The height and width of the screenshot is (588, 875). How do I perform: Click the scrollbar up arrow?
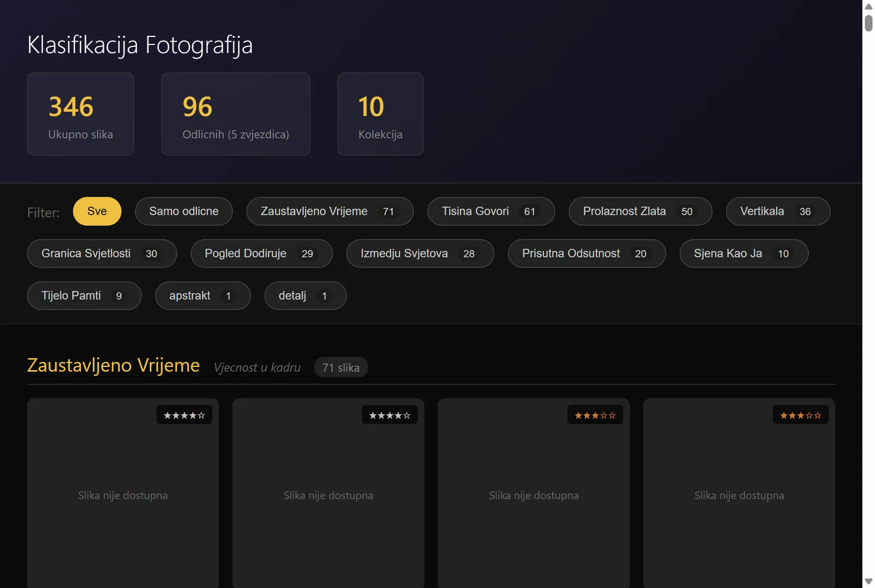[x=868, y=7]
